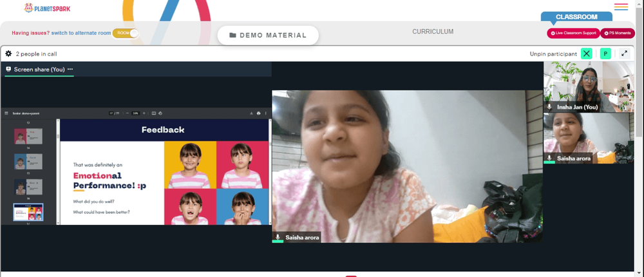Viewport: 644px width, 277px height.
Task: Click the 'Unpin participant' label
Action: 553,54
